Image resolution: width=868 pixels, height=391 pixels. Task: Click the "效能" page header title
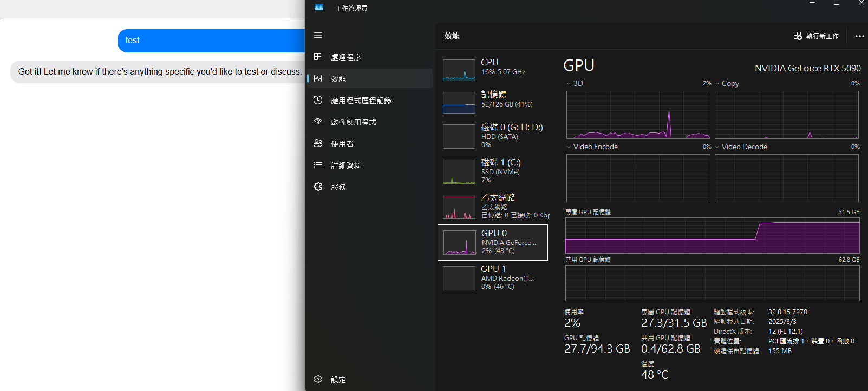452,36
